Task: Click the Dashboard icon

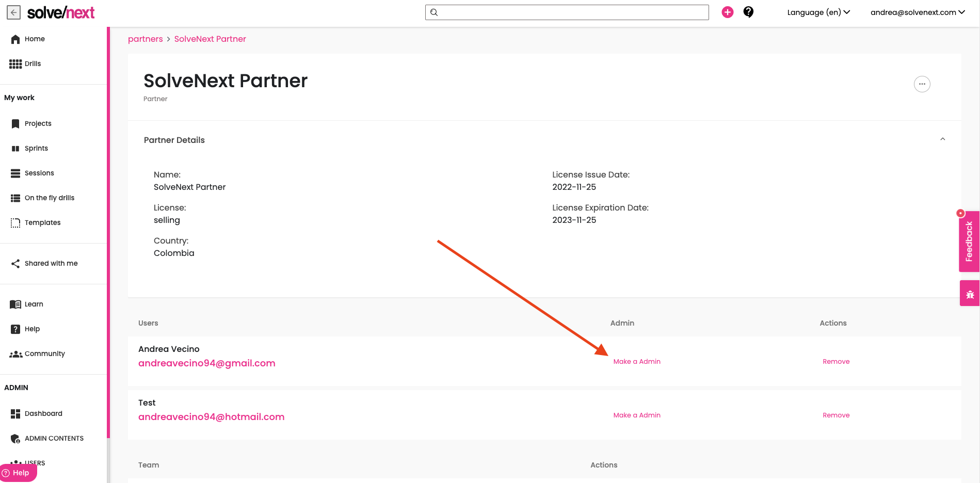Action: [15, 414]
